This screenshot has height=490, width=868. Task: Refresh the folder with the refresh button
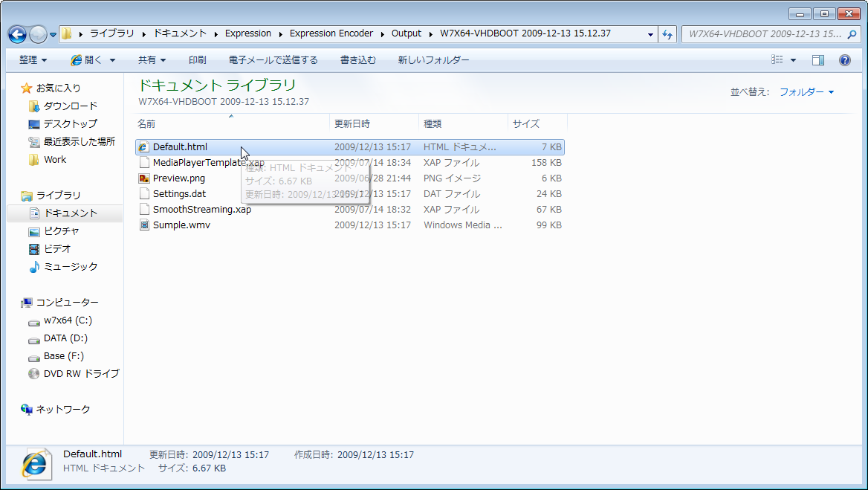tap(667, 34)
